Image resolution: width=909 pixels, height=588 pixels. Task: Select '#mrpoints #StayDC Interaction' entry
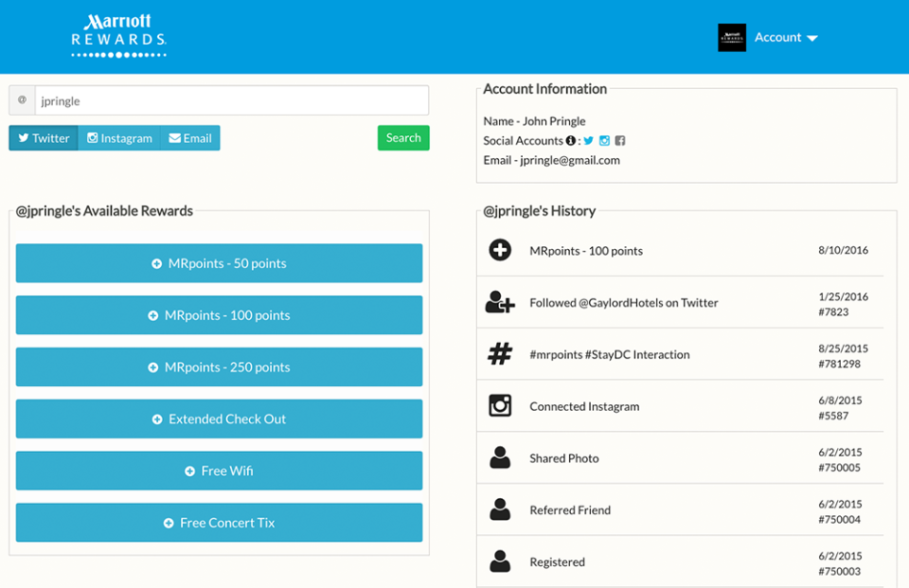610,354
